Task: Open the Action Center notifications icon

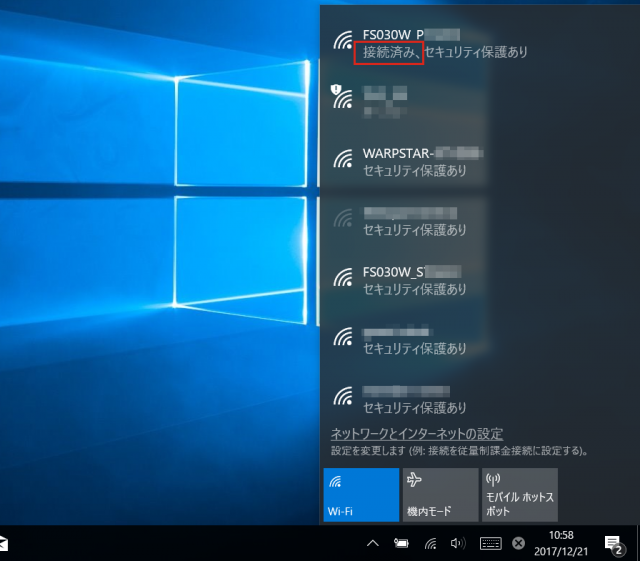Action: pos(614,544)
